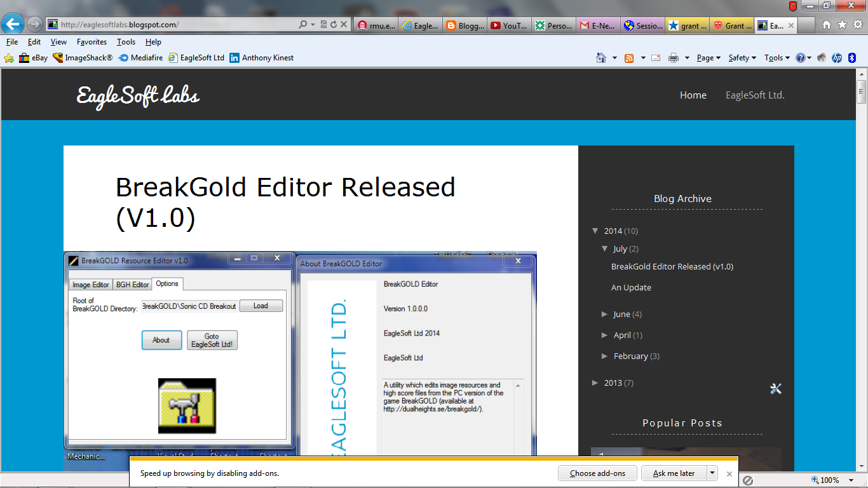The height and width of the screenshot is (488, 868).
Task: Open the File menu
Action: point(12,42)
